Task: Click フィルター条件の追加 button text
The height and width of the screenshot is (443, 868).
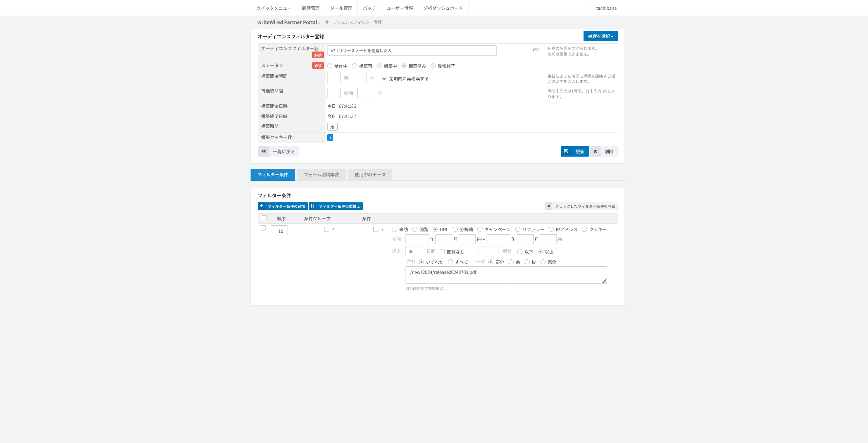Action: click(287, 206)
